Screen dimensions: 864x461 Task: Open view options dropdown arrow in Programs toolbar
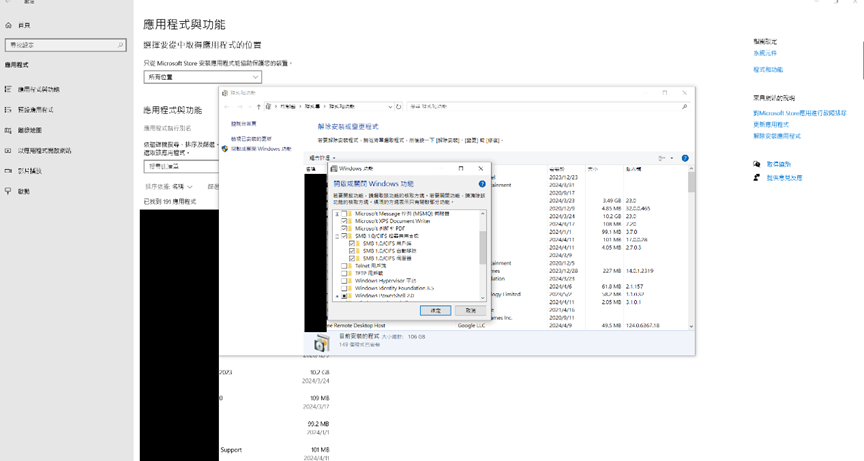672,158
